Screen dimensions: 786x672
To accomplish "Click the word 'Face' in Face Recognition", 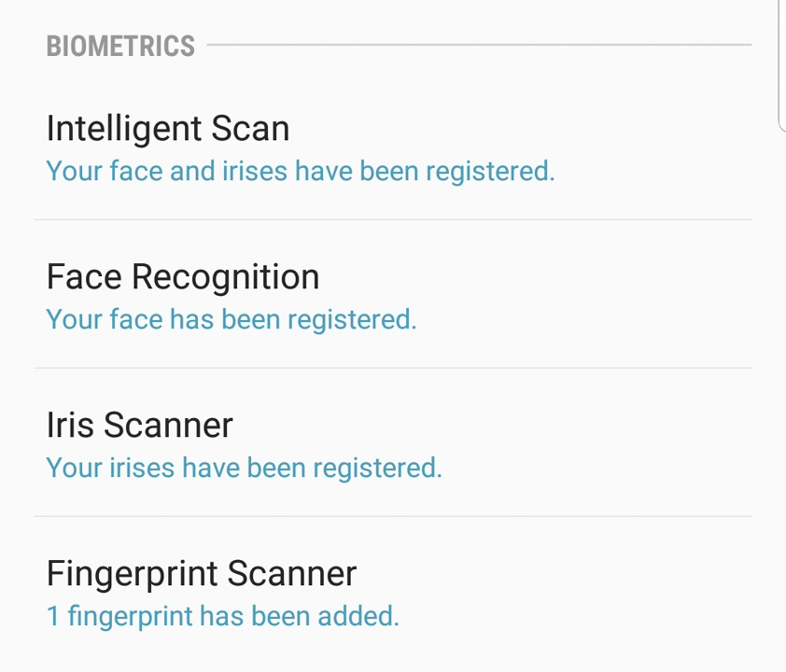I will [x=84, y=276].
